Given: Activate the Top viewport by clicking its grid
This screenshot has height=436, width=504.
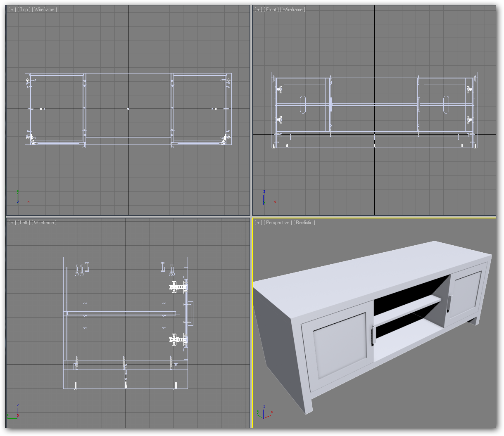Looking at the screenshot, I should [x=124, y=173].
